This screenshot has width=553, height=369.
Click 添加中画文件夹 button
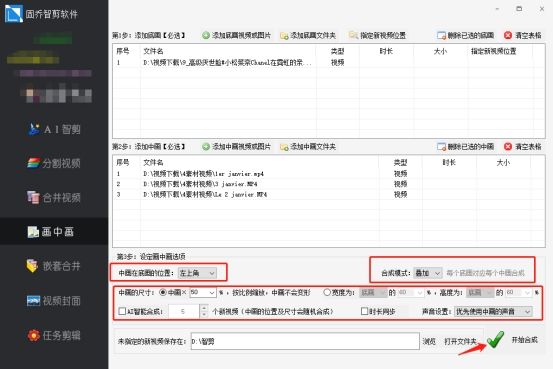pos(308,146)
